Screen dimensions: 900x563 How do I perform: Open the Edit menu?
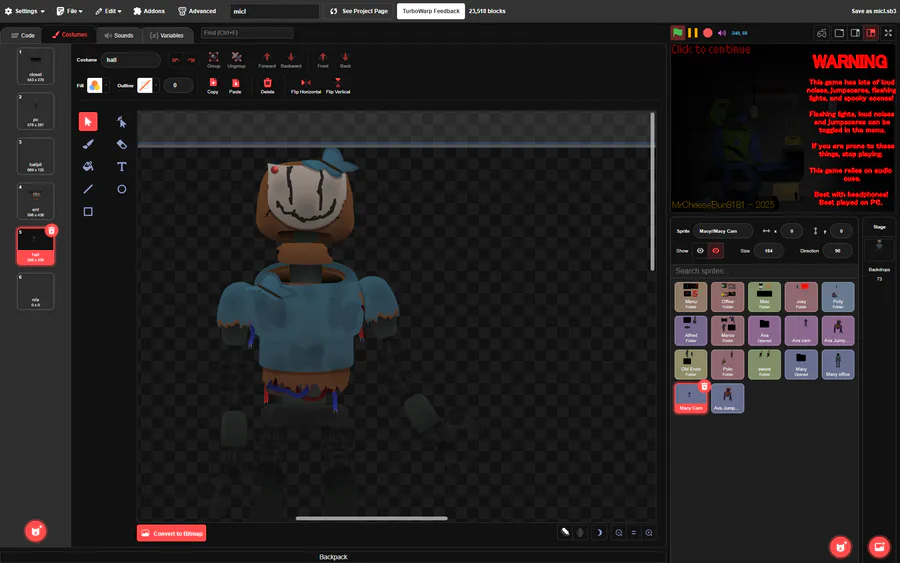tap(108, 11)
